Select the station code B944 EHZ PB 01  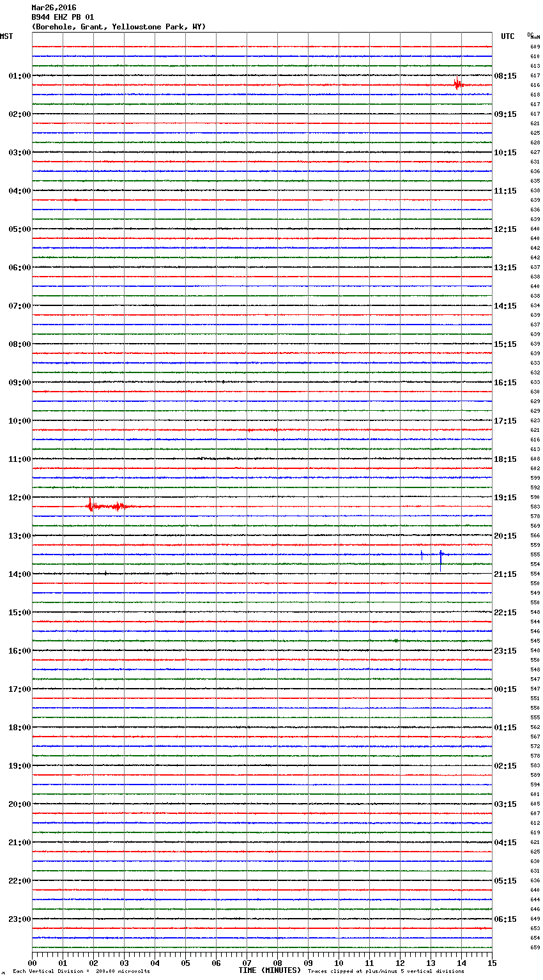[63, 17]
